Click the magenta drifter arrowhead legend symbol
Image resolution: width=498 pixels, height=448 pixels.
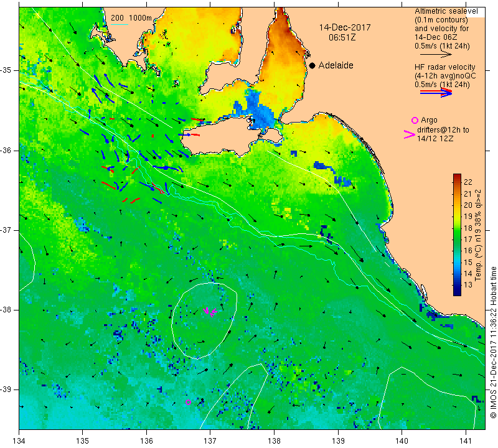pyautogui.click(x=409, y=134)
